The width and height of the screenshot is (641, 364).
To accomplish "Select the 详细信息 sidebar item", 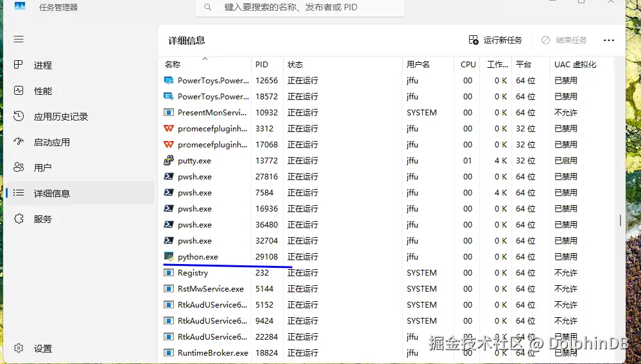I will [80, 194].
